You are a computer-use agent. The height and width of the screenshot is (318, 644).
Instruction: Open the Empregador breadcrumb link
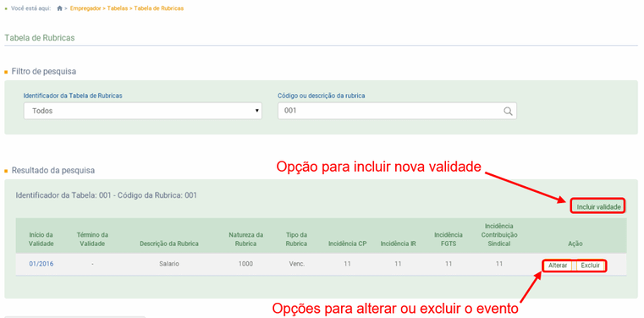(85, 8)
